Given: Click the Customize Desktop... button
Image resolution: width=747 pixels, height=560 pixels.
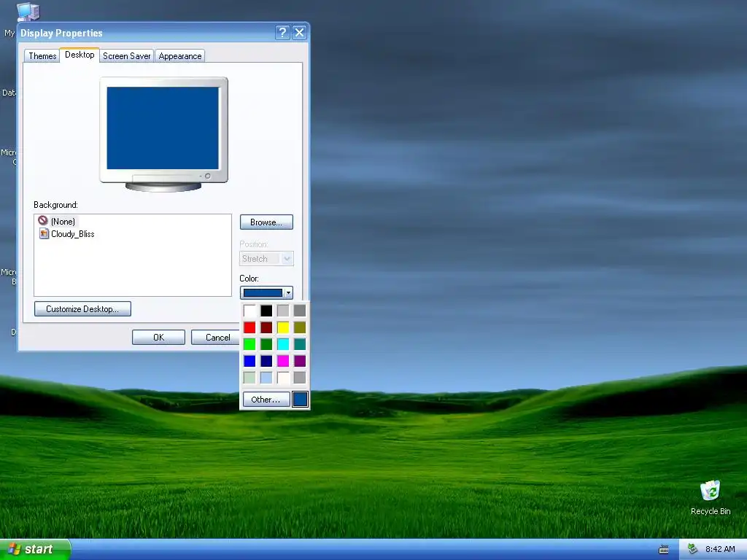Looking at the screenshot, I should 82,308.
